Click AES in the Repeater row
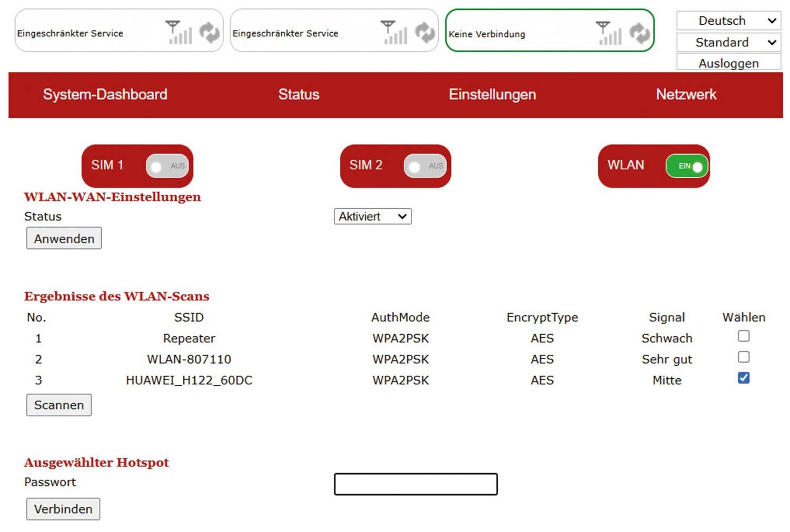790x532 pixels. click(542, 338)
